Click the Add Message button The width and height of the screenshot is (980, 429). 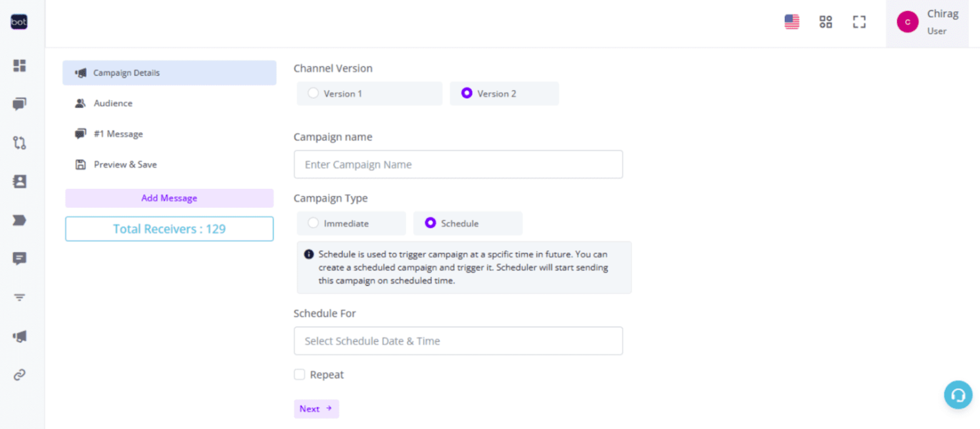(169, 198)
